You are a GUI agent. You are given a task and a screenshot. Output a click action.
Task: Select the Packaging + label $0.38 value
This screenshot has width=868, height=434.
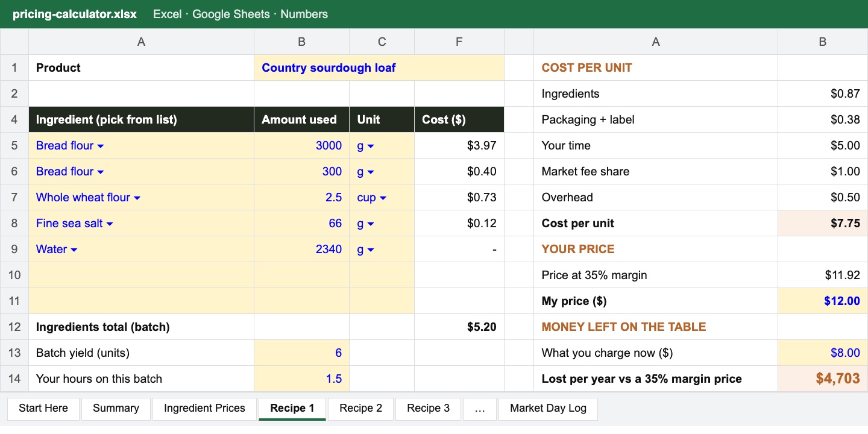point(822,119)
